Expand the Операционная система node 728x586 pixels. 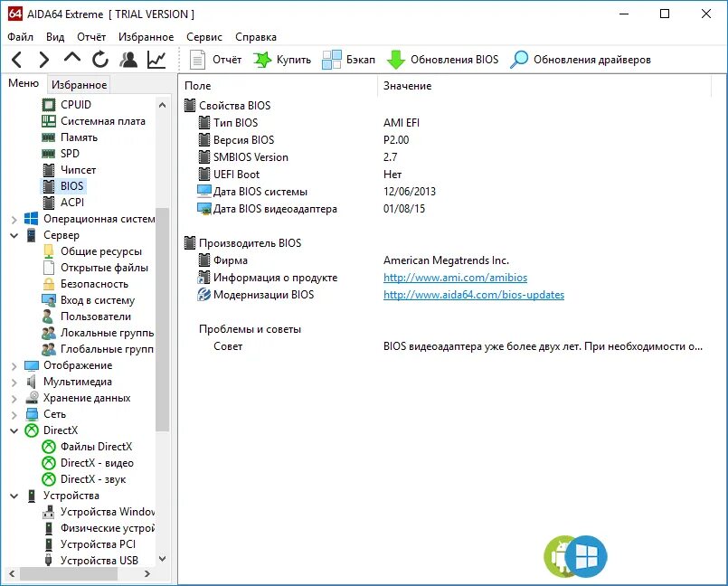tap(14, 219)
